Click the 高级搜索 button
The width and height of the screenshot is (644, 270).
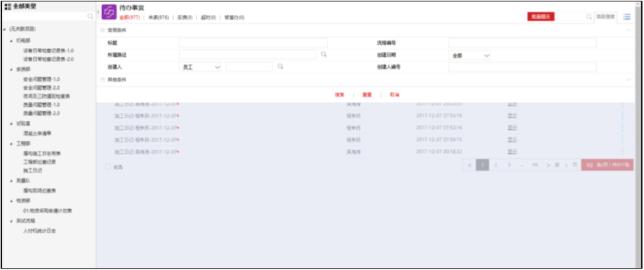[606, 16]
